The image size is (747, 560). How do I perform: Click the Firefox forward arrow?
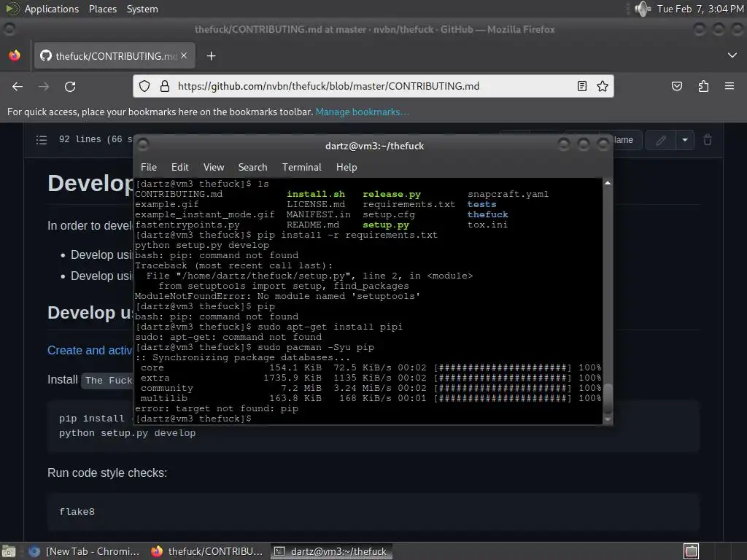(44, 87)
